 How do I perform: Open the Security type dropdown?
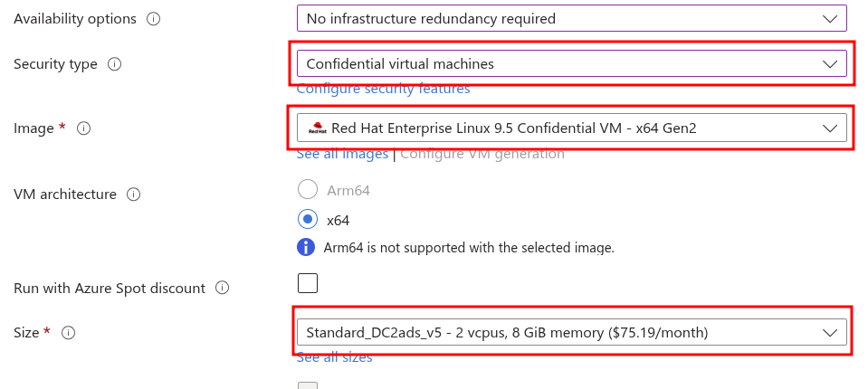point(571,63)
